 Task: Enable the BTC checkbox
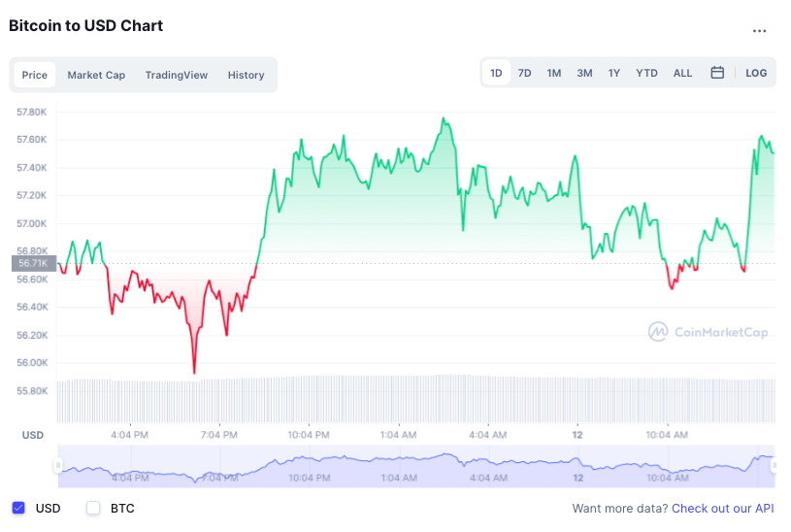click(x=93, y=508)
